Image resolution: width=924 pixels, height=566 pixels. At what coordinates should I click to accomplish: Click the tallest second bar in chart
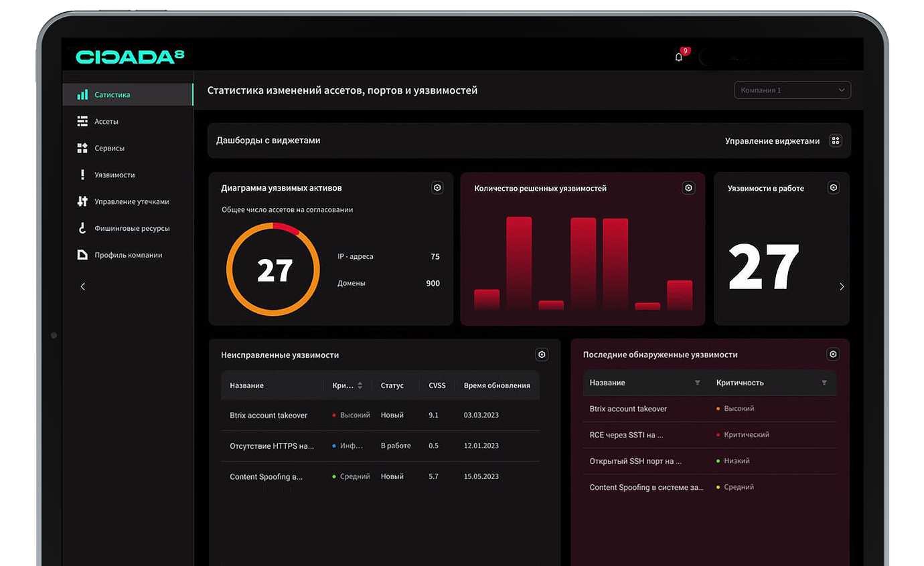(519, 264)
